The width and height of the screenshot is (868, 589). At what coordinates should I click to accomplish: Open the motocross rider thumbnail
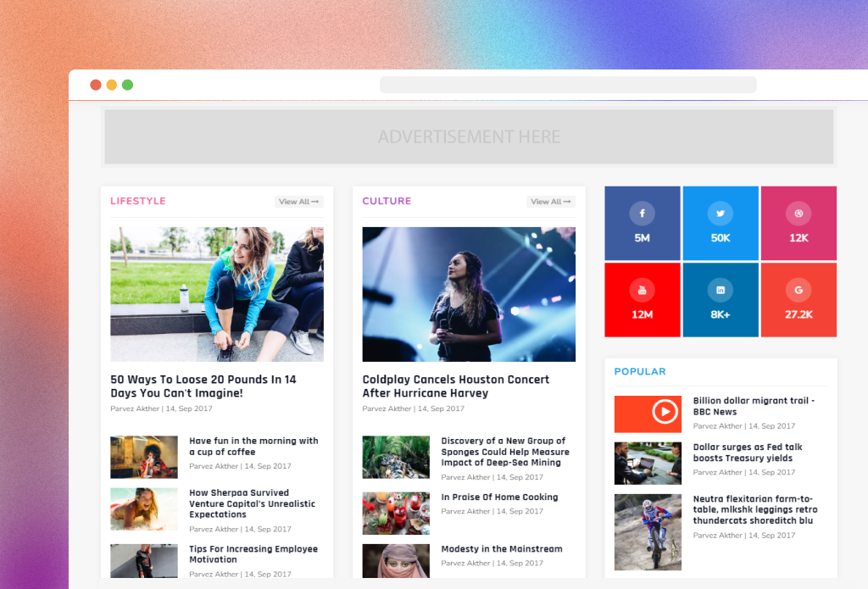pyautogui.click(x=648, y=532)
